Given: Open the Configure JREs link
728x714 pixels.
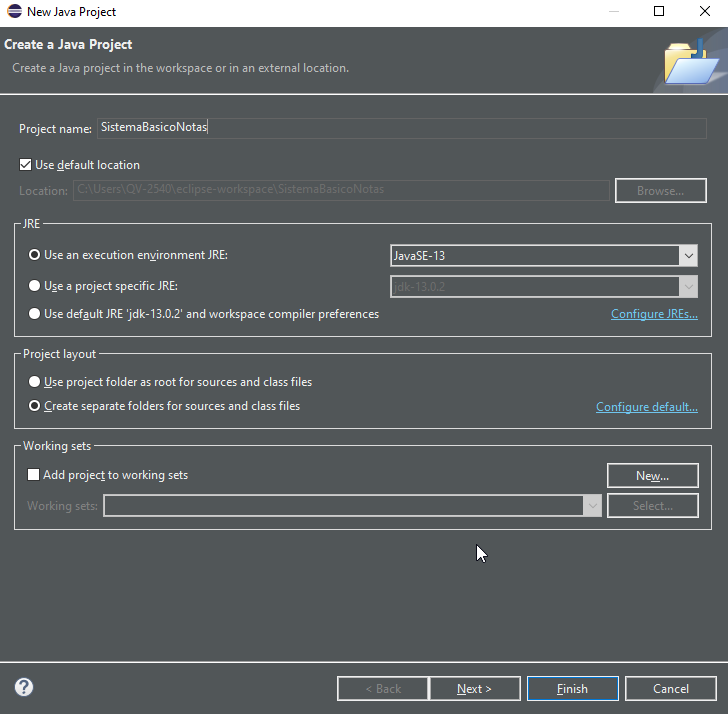Looking at the screenshot, I should coord(654,315).
